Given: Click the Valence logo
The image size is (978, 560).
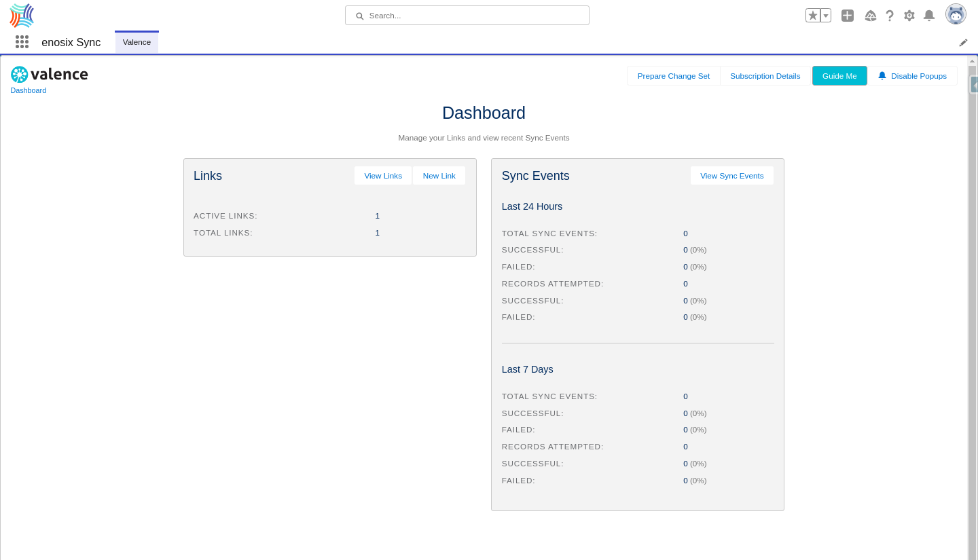Looking at the screenshot, I should (50, 74).
